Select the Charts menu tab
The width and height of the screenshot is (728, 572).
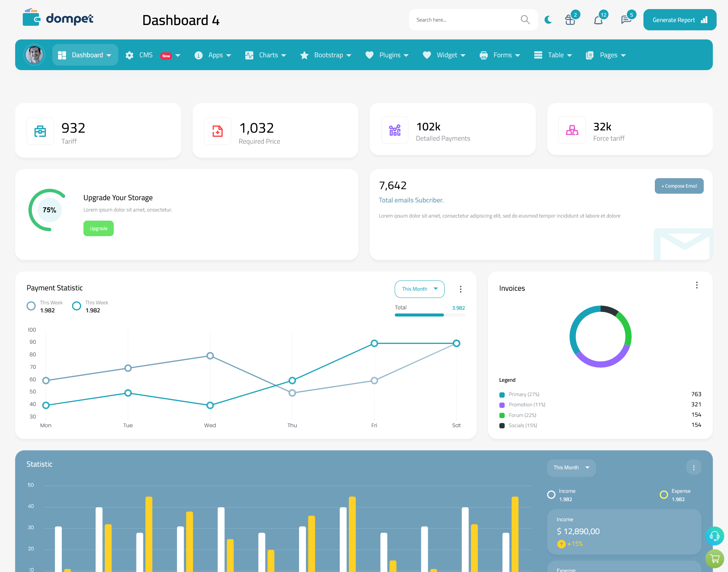tap(268, 55)
